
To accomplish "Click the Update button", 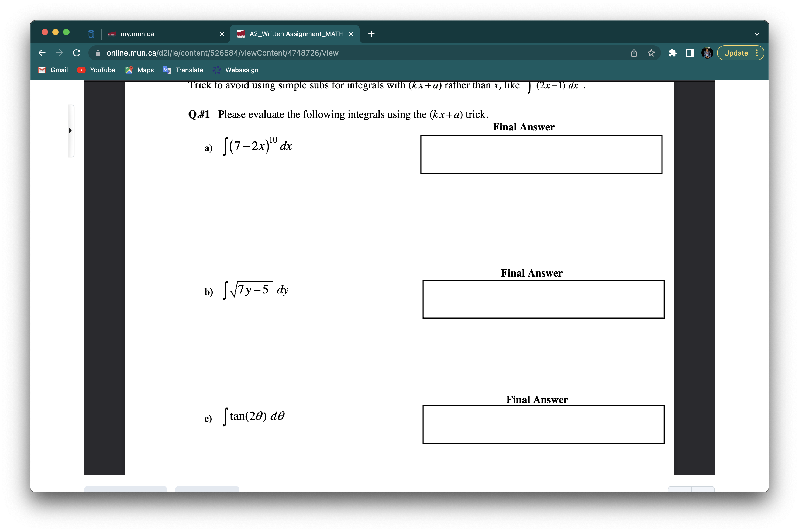I will point(735,53).
